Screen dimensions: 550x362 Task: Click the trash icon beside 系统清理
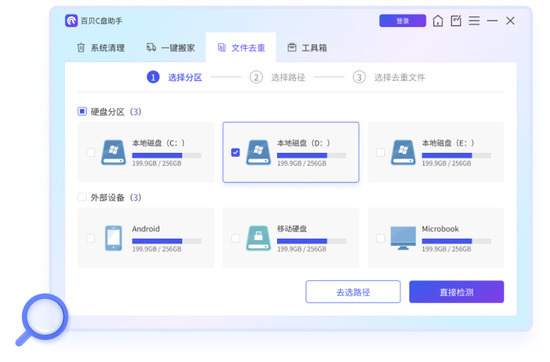[81, 47]
